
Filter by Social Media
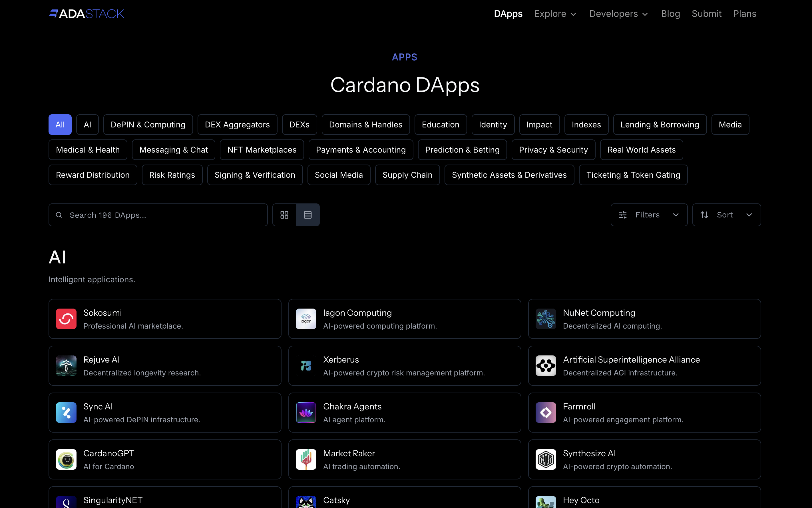[339, 175]
